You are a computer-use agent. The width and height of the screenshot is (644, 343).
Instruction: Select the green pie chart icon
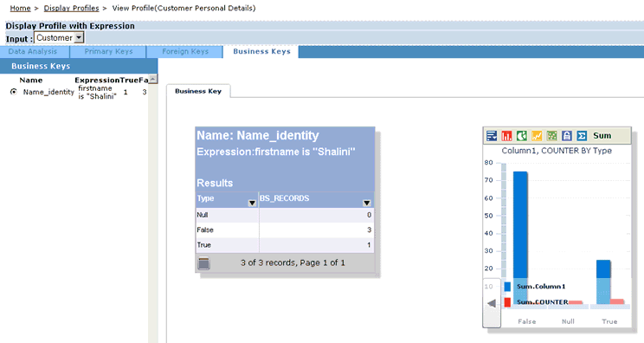(522, 136)
